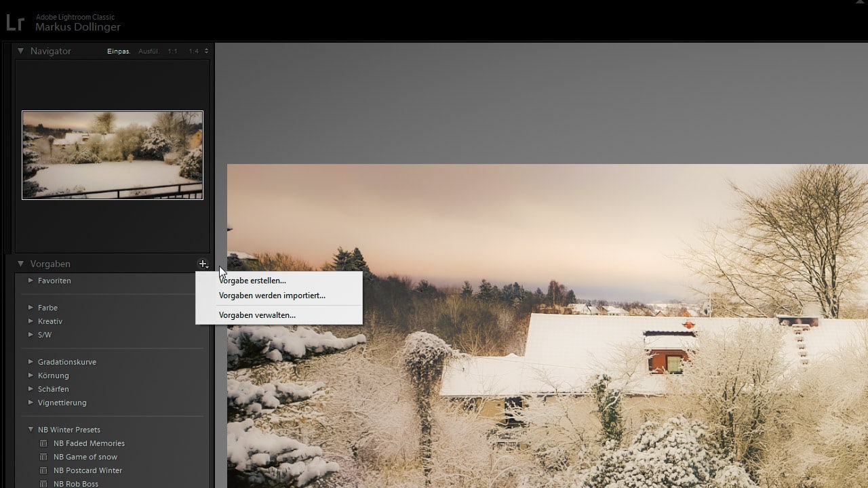Click the NB Game of snow preset icon
Viewport: 868px width, 488px height.
43,457
